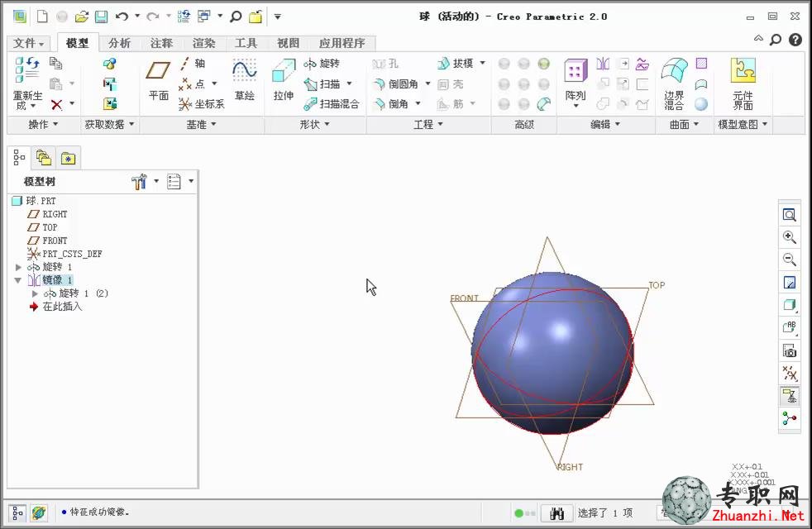Screen dimensions: 812x529
Task: Create a datum Plane (平面)
Action: (159, 81)
